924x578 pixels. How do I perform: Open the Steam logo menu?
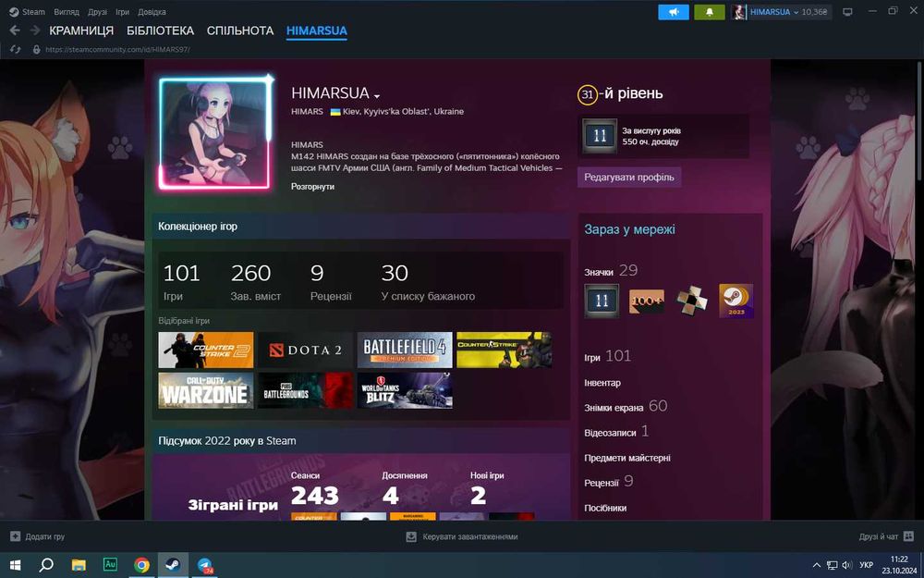point(27,12)
